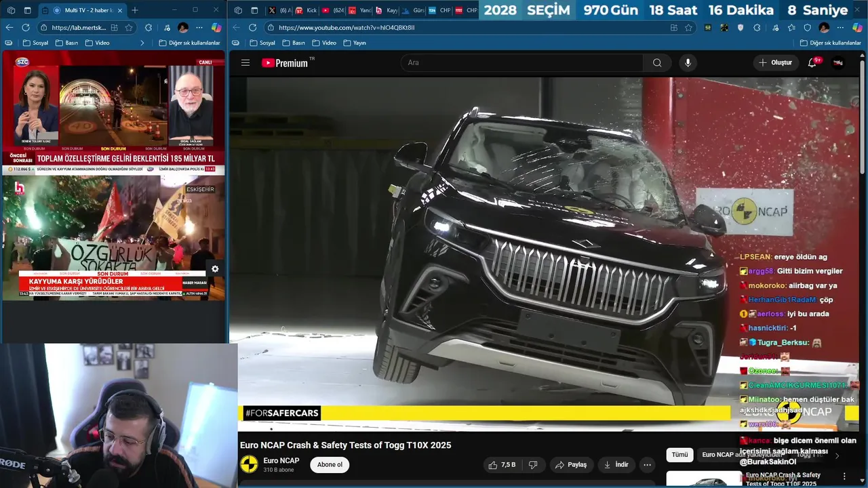Open Edge Copilot icon in YouTube window
Viewport: 868px width, 488px height.
(x=857, y=28)
